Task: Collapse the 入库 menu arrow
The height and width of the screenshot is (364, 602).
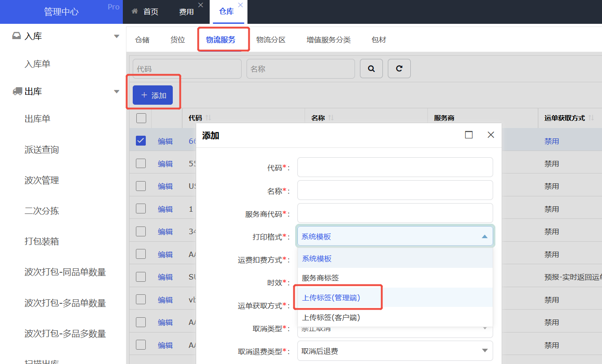Action: click(117, 36)
